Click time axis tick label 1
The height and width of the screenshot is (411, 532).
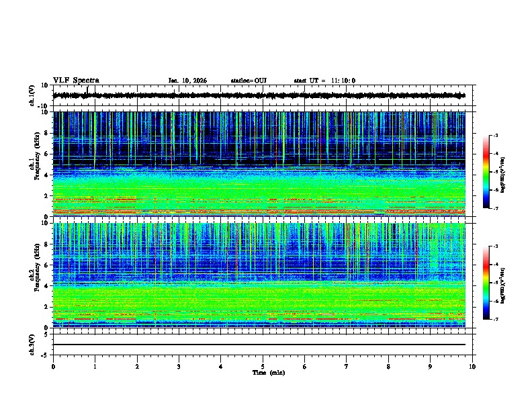[95, 367]
